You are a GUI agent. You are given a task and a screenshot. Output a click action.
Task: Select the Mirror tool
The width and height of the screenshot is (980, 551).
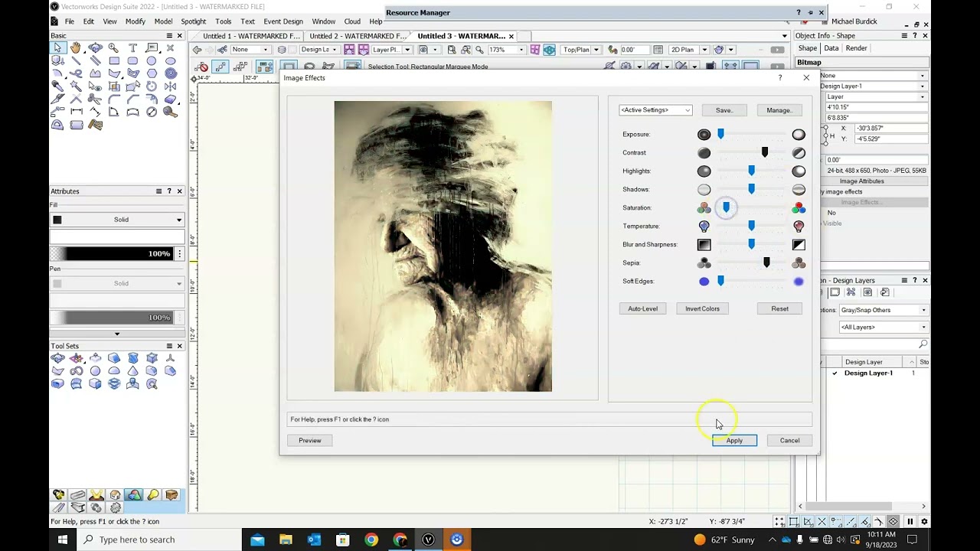coord(170,86)
